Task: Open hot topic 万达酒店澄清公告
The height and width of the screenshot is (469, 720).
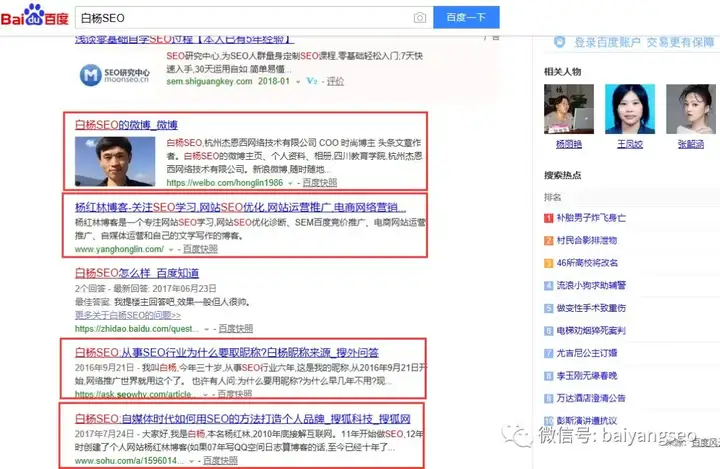Action: coord(591,398)
